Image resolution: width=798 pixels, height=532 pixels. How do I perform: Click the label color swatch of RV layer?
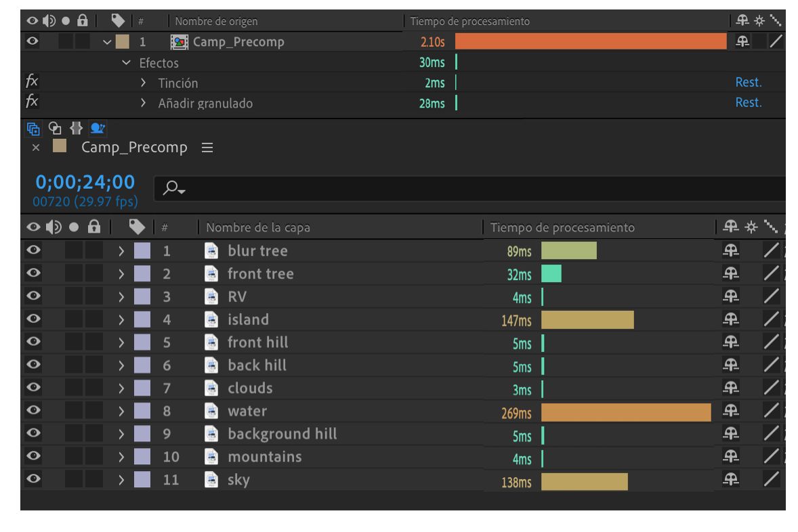142,296
